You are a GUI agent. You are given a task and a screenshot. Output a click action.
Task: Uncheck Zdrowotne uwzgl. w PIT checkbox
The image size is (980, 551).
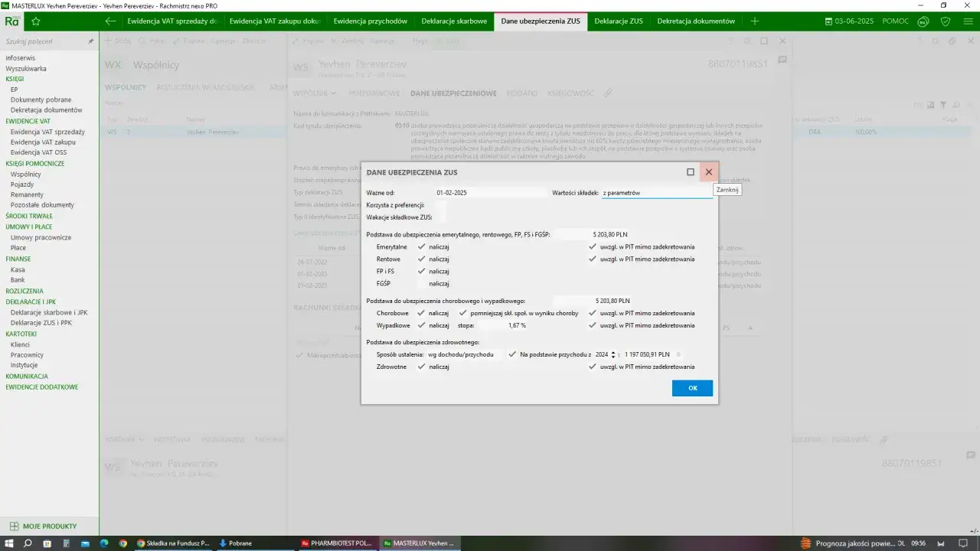pos(592,367)
